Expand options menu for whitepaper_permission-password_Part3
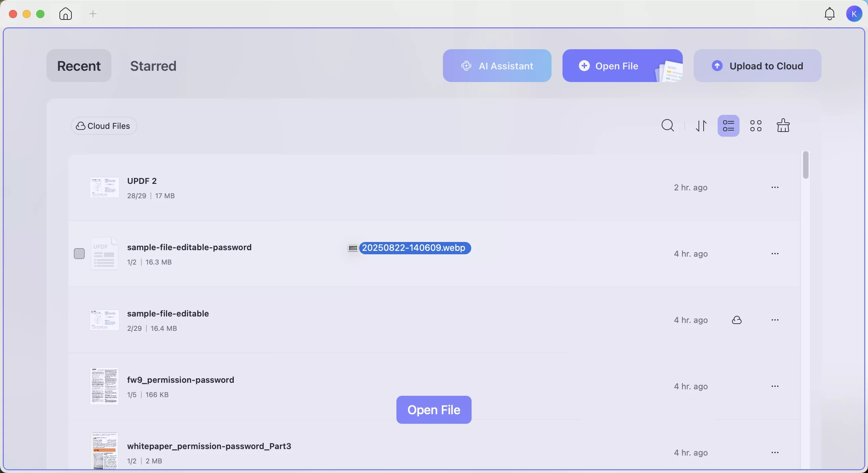868x473 pixels. coord(775,452)
